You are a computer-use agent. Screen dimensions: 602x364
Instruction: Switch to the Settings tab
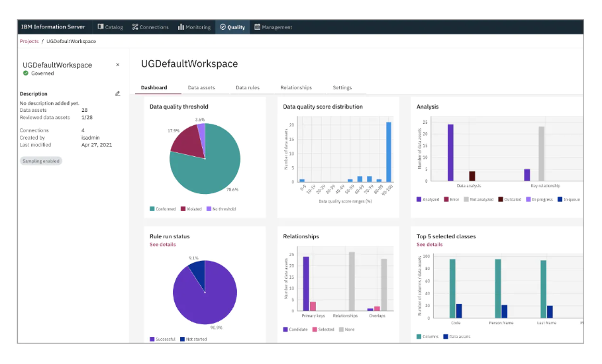coord(342,87)
